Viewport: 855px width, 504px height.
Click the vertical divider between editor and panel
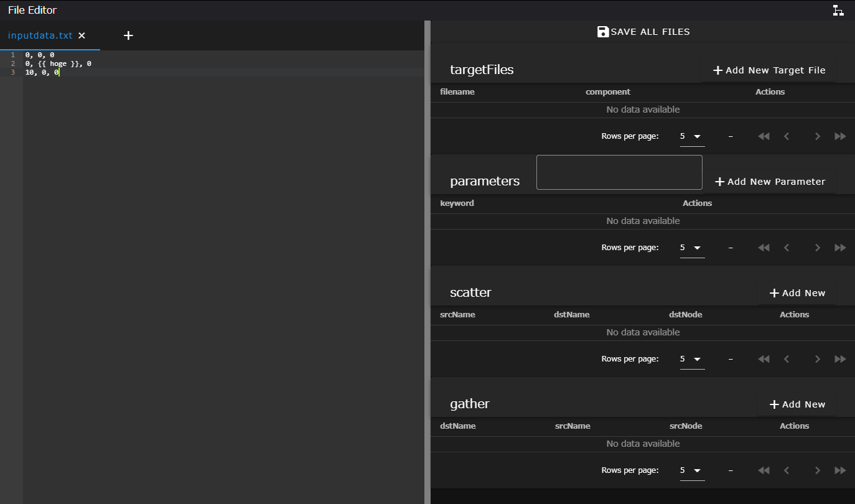(427, 261)
